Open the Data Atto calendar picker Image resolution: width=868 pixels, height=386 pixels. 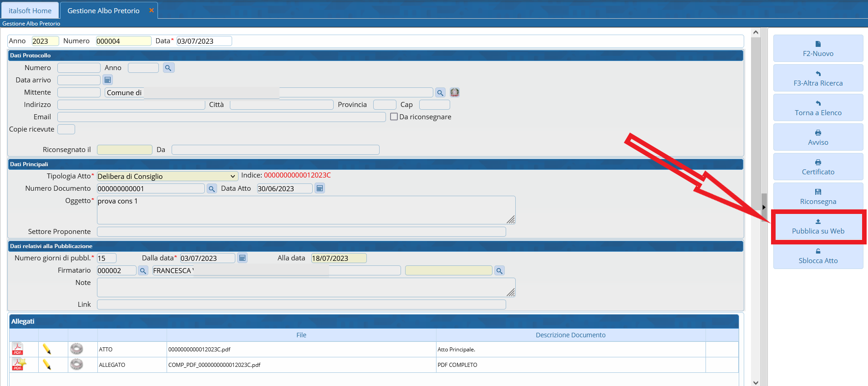click(320, 188)
